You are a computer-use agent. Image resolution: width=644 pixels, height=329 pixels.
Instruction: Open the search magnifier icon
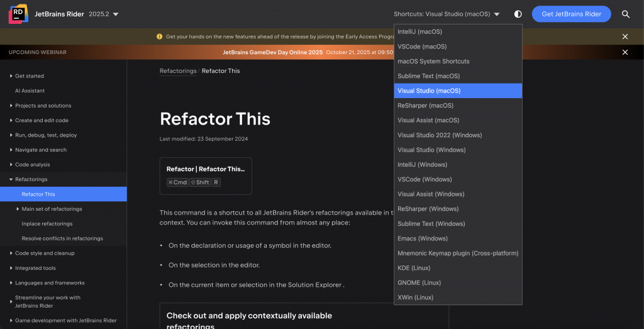pyautogui.click(x=626, y=14)
